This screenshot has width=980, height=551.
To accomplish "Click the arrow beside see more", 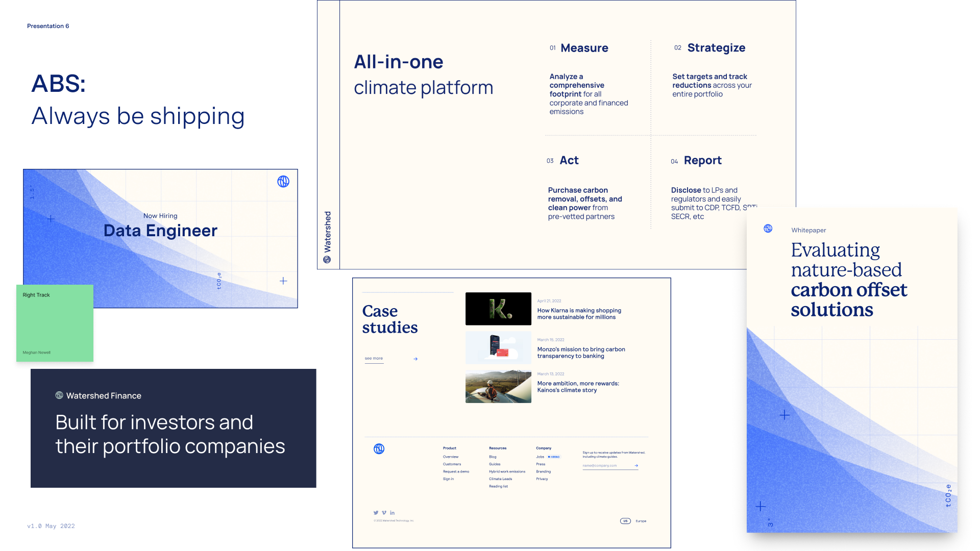I will point(415,359).
